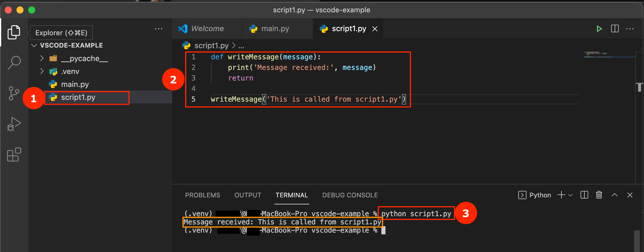
Task: Open the Explorer panel's more actions menu
Action: (159, 29)
